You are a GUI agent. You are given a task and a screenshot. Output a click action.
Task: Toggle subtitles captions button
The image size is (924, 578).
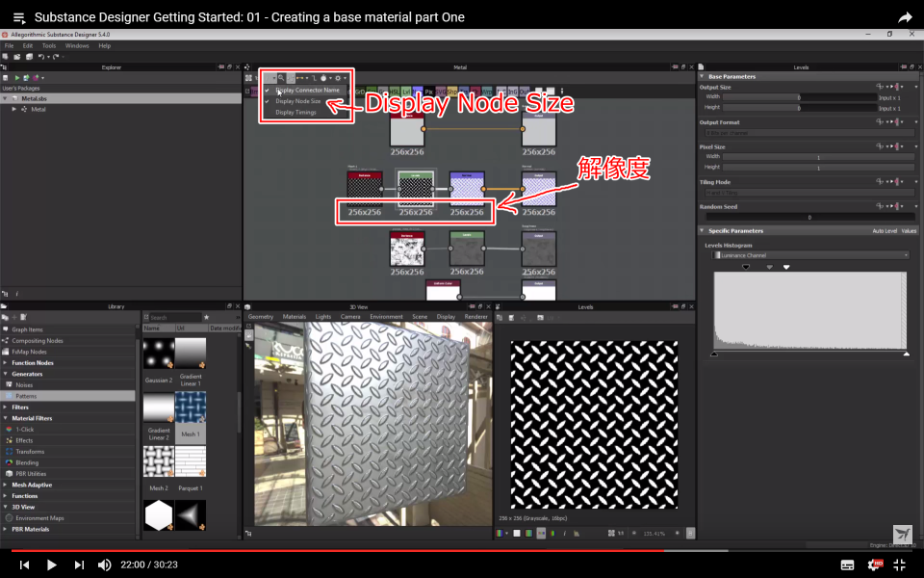point(847,565)
